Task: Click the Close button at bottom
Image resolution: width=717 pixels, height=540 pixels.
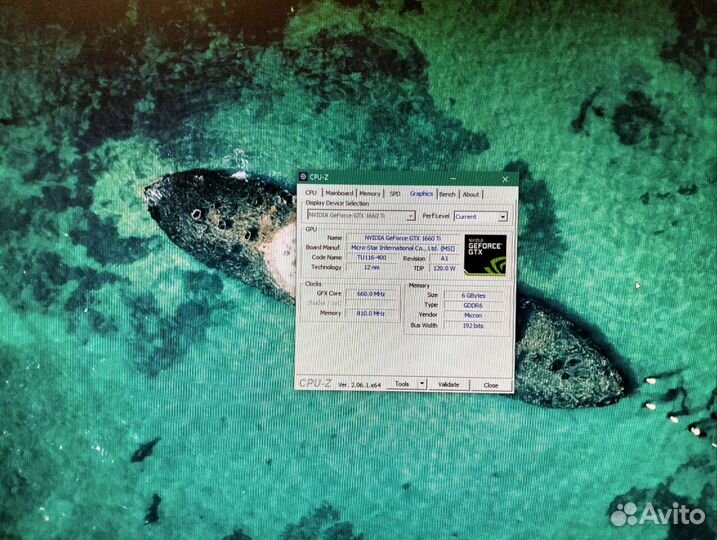Action: coord(491,384)
